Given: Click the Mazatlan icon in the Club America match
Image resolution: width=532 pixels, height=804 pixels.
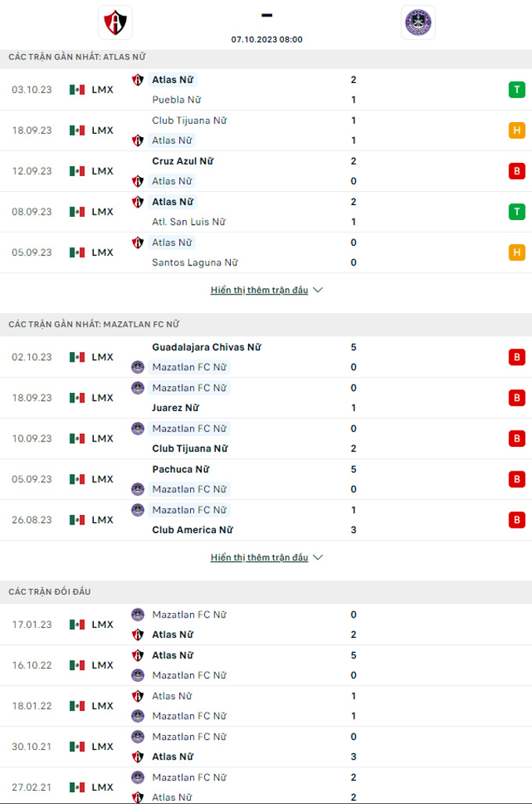Looking at the screenshot, I should (138, 510).
